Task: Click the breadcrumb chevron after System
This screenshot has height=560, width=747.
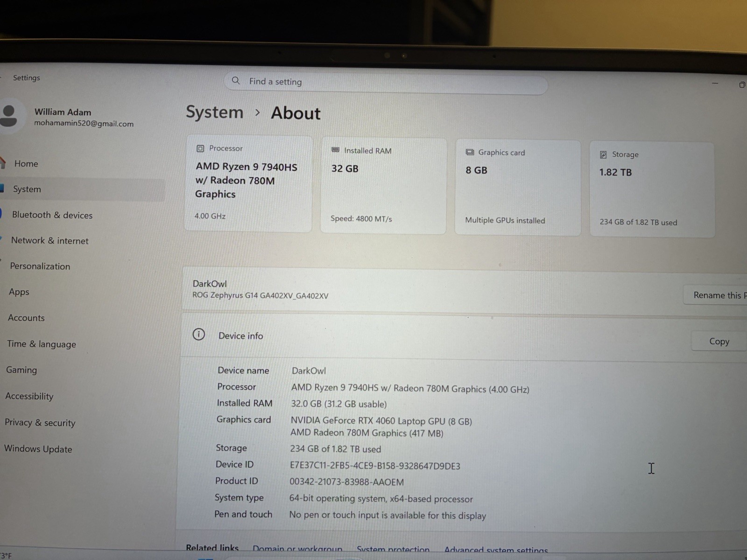Action: tap(257, 112)
